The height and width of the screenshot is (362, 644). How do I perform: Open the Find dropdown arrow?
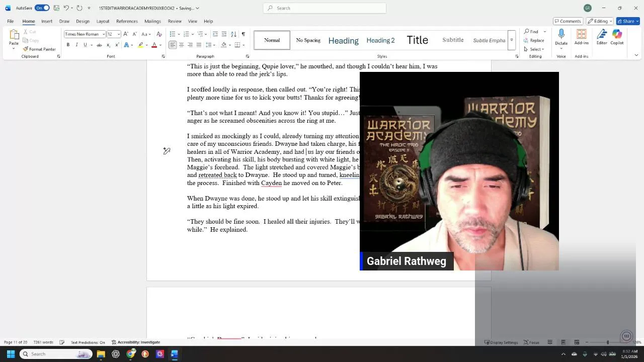(x=545, y=32)
